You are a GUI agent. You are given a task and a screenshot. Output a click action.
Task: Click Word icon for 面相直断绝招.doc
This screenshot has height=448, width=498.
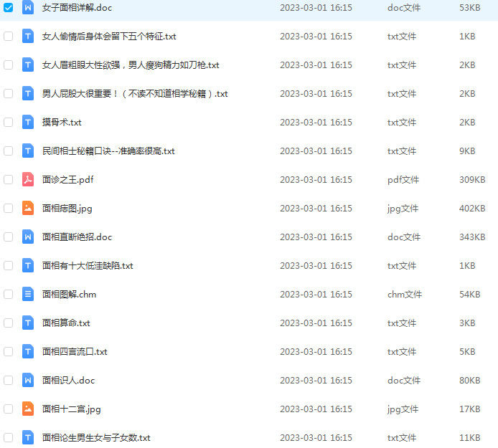coord(28,237)
